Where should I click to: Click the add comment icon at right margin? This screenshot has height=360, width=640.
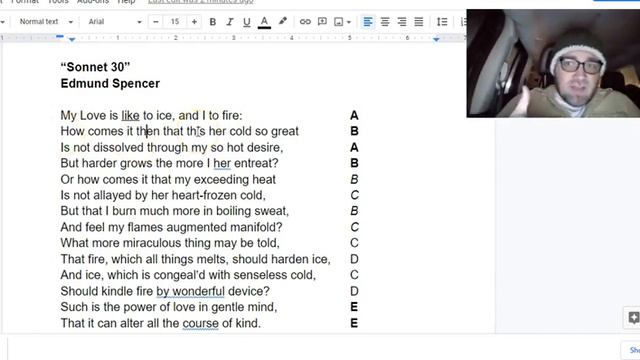633,318
